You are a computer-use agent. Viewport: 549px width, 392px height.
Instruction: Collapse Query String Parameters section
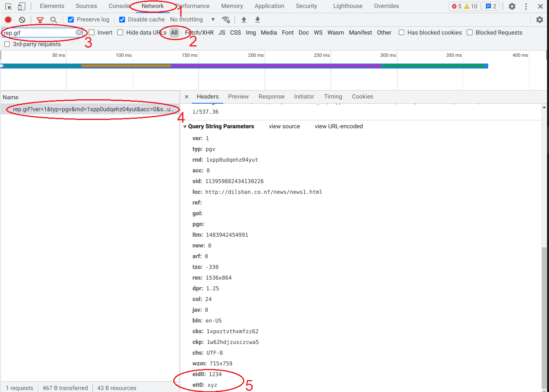pos(185,126)
